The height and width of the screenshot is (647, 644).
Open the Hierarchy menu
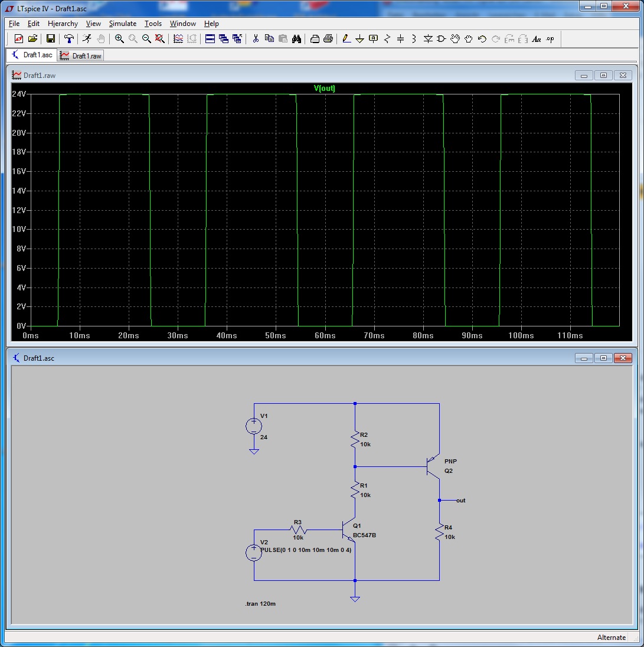pyautogui.click(x=63, y=24)
